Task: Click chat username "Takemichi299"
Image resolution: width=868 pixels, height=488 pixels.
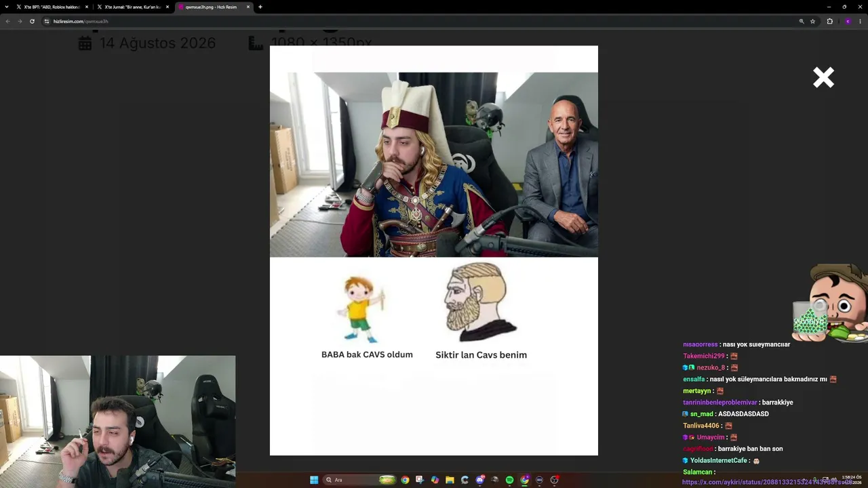Action: point(704,356)
